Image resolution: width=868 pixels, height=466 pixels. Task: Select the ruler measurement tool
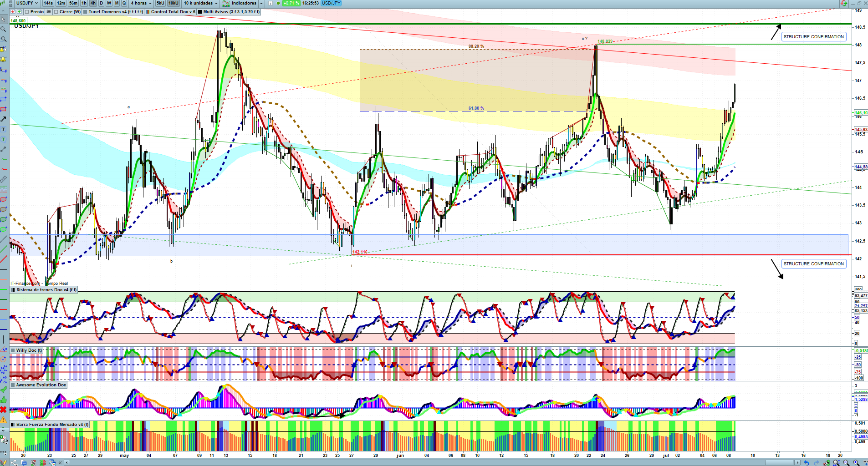tap(4, 179)
